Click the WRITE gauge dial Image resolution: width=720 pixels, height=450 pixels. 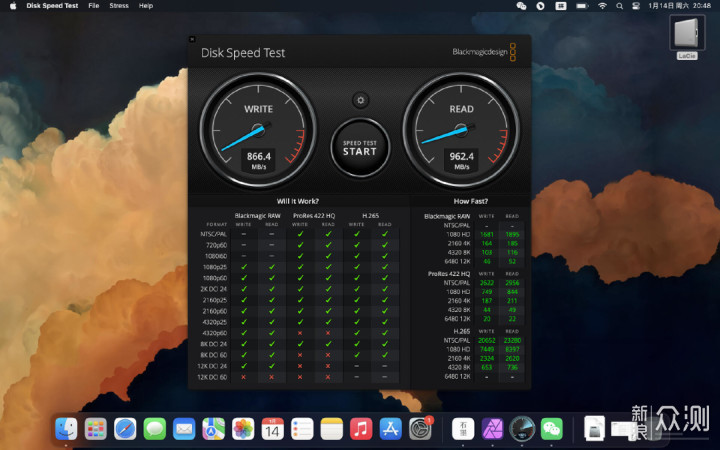tap(259, 130)
